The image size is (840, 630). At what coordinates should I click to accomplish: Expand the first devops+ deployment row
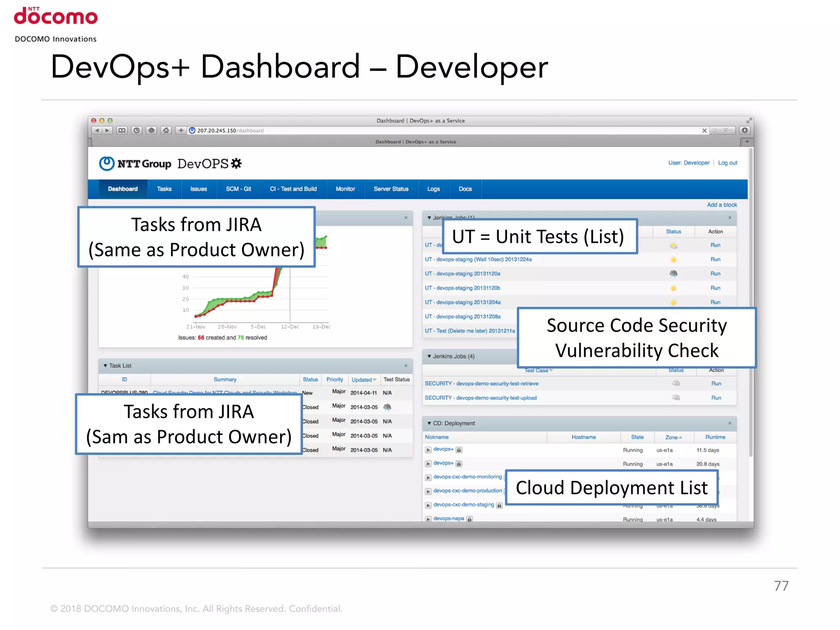[428, 450]
